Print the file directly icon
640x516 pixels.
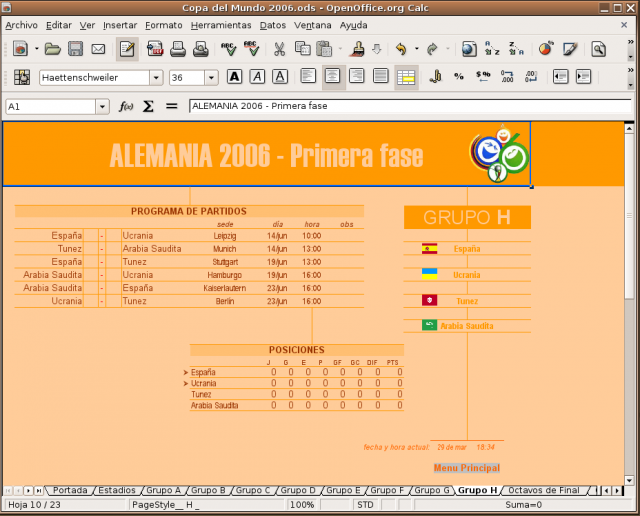[x=178, y=49]
